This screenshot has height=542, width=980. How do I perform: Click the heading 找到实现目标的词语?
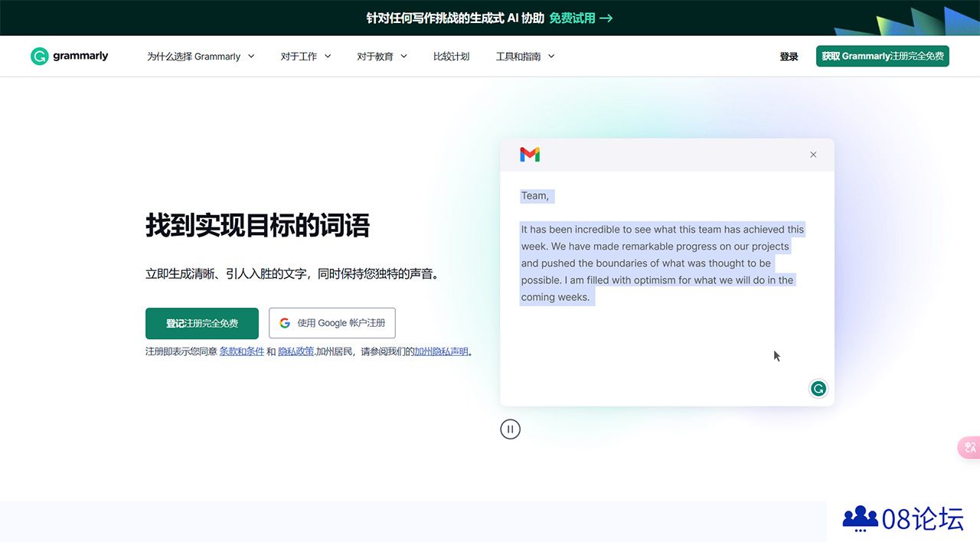pyautogui.click(x=257, y=226)
